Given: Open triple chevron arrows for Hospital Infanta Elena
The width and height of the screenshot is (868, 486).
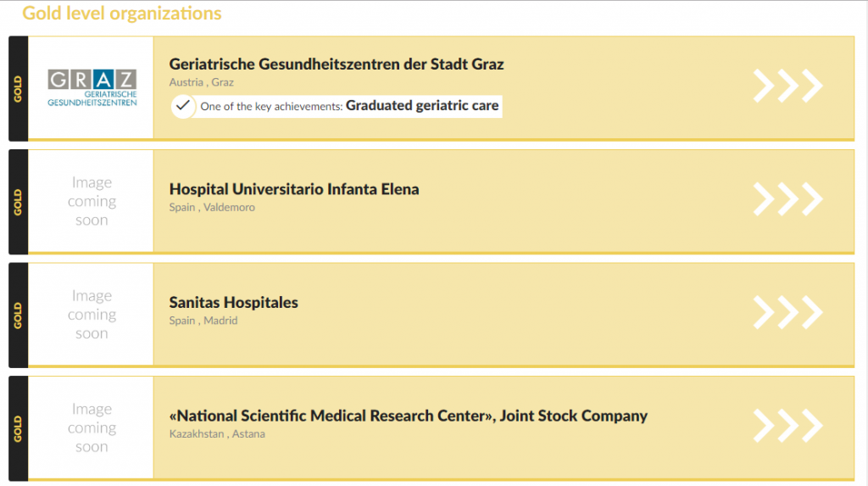Looking at the screenshot, I should pyautogui.click(x=787, y=199).
